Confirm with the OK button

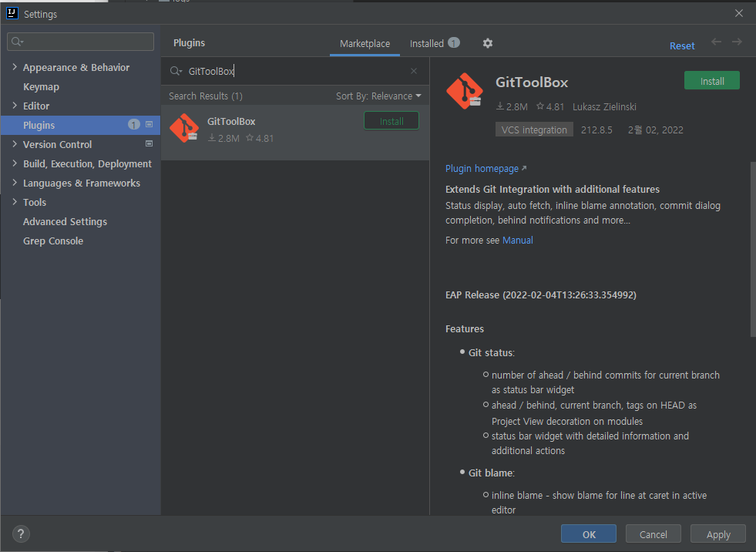[x=589, y=534]
